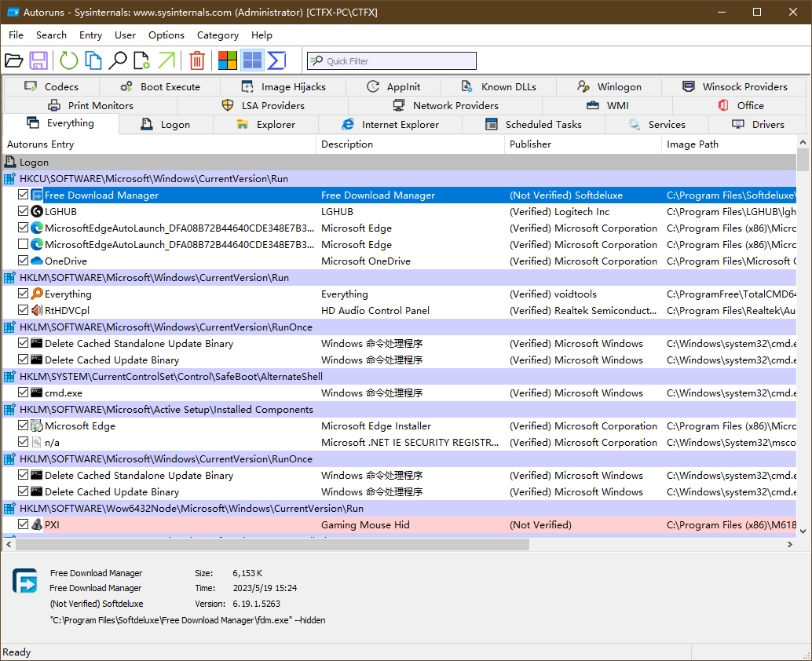Screen dimensions: 812x661
Task: Open the File menu
Action: 16,35
